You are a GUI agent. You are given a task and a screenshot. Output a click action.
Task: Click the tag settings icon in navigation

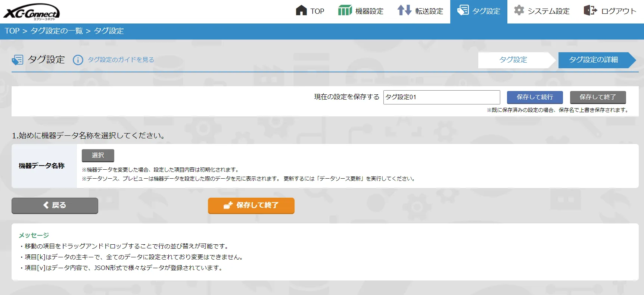pos(463,10)
